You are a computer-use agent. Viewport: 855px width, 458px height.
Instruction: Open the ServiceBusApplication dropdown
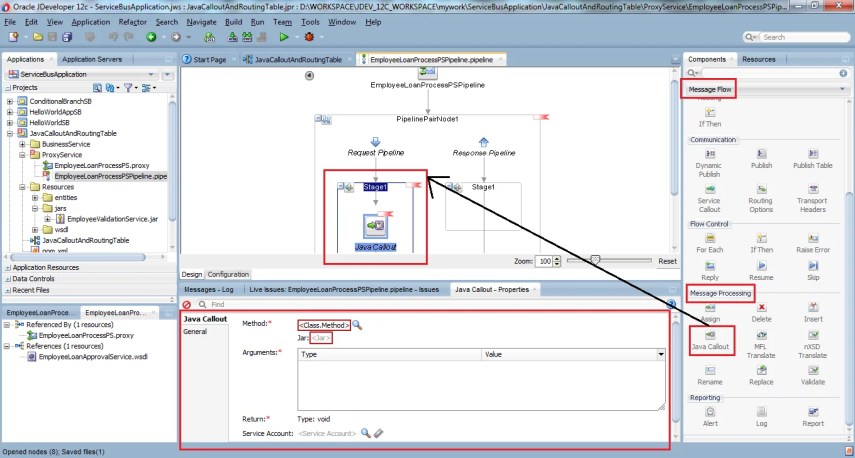[x=151, y=74]
